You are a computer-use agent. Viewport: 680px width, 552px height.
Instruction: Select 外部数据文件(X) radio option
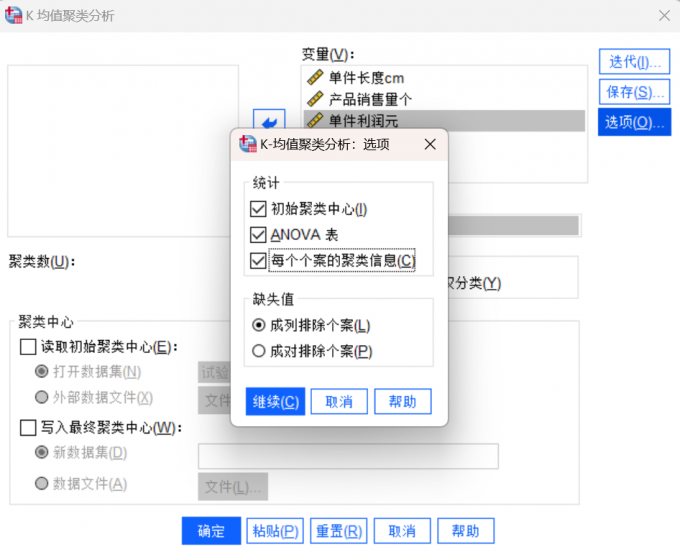(41, 397)
